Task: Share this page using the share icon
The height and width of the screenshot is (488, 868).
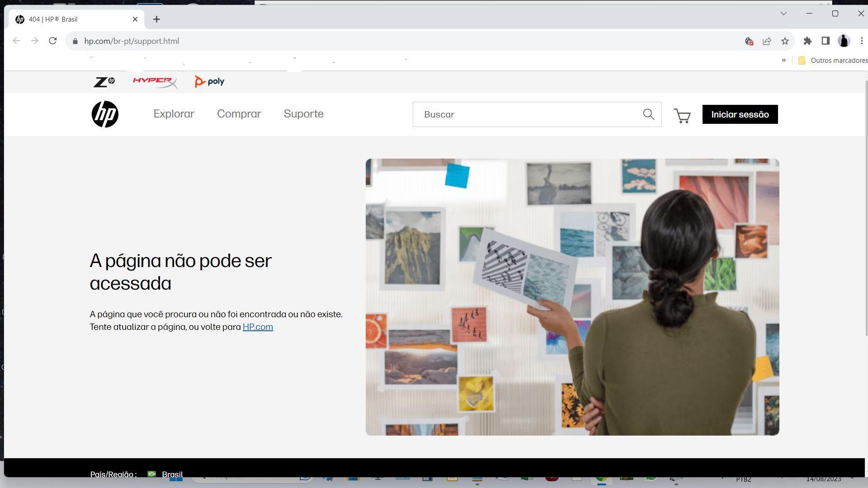Action: (x=767, y=41)
